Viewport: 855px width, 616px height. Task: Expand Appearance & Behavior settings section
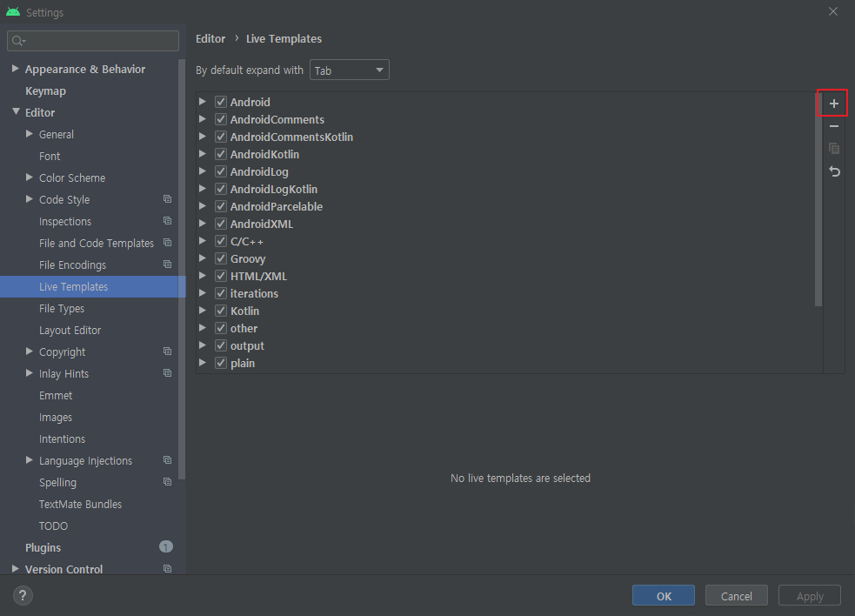16,69
